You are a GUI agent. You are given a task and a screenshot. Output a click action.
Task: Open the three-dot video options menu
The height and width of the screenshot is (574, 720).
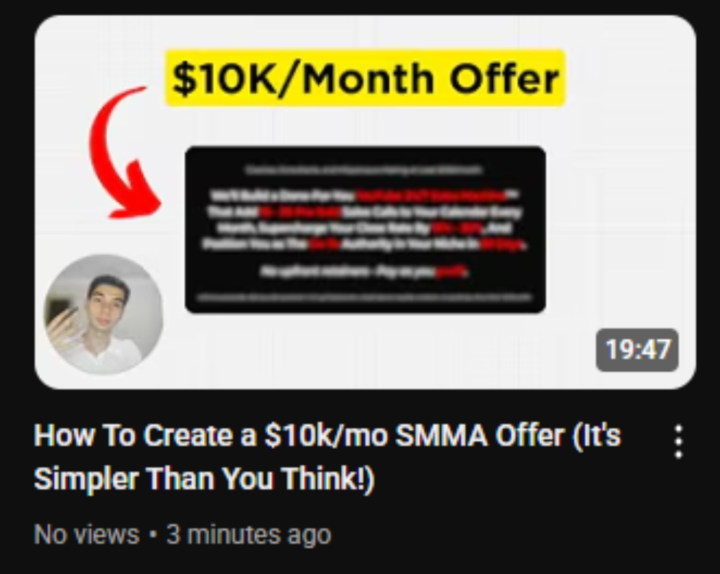pos(679,442)
